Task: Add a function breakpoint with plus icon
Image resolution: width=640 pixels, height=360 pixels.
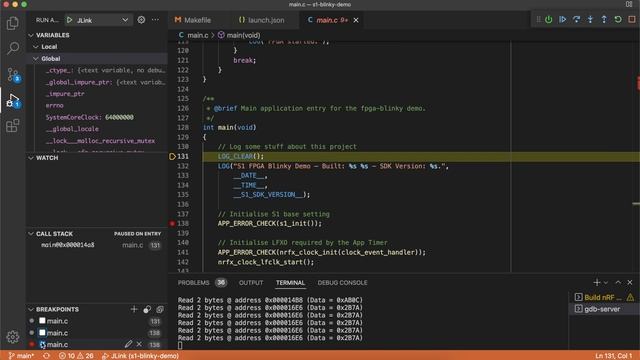Action: [134, 309]
